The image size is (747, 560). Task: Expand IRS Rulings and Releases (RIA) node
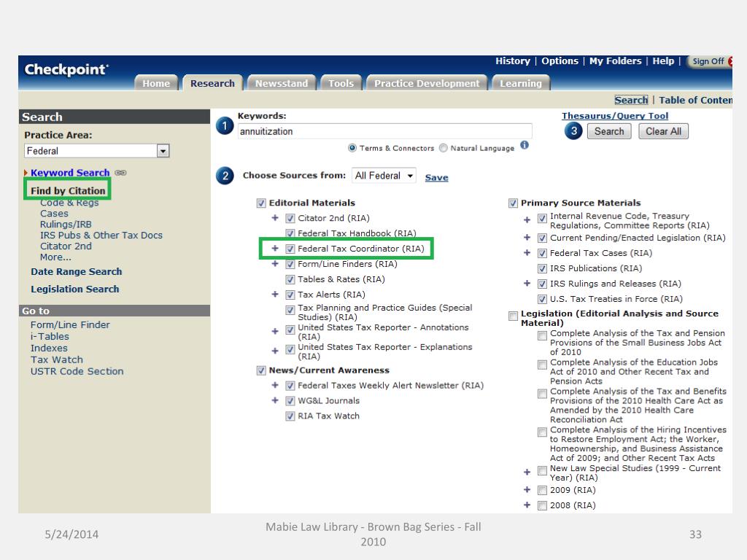(527, 284)
